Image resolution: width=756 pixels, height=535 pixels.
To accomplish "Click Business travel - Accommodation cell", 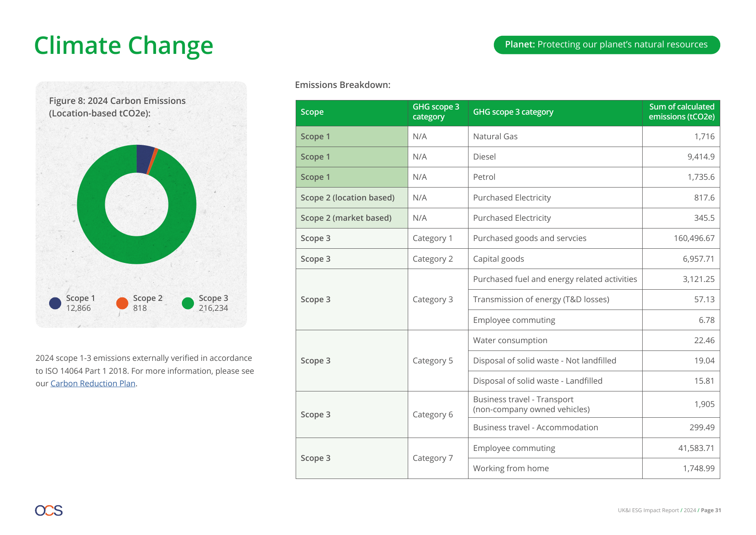I will (x=555, y=428).
